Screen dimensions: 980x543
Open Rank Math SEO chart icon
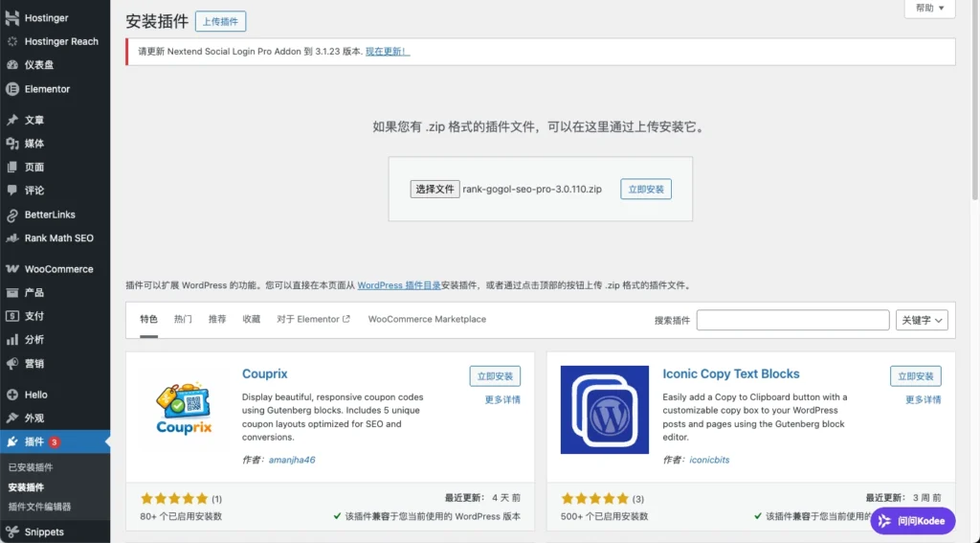click(11, 238)
